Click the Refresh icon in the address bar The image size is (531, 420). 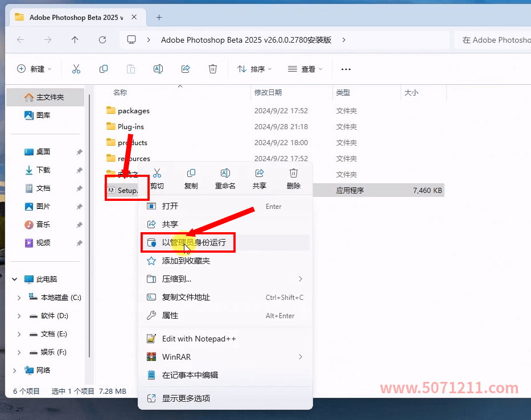102,40
